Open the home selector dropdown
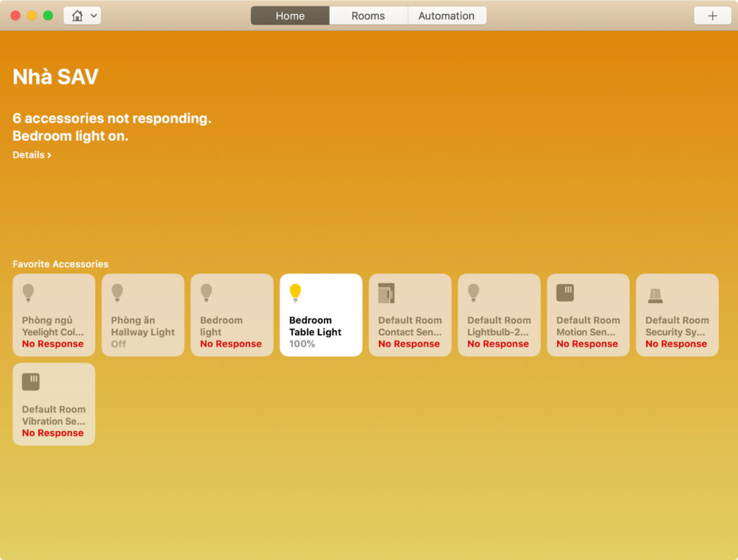Image resolution: width=738 pixels, height=560 pixels. click(x=82, y=15)
